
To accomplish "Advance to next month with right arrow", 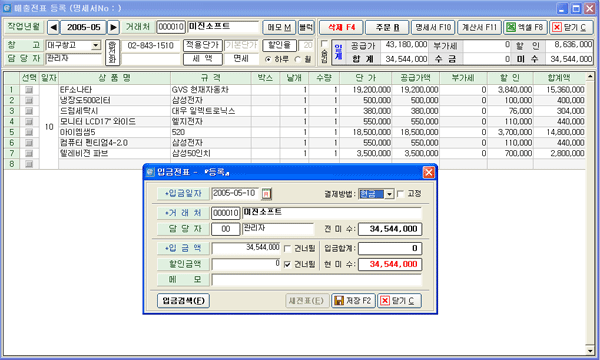I will pos(113,27).
